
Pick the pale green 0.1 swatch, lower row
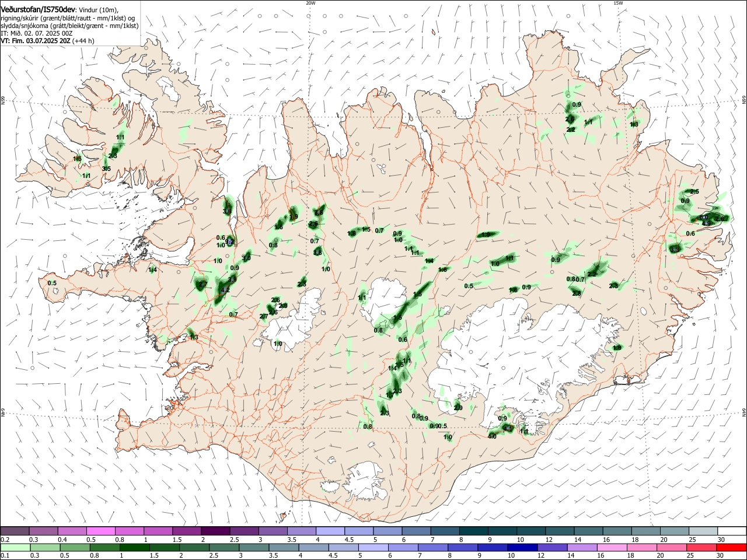point(15,547)
